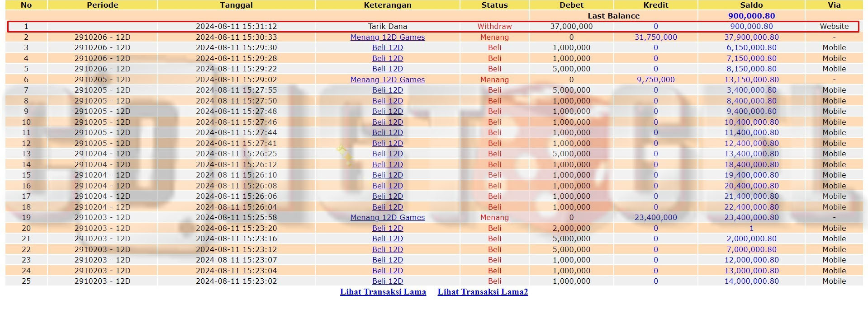The height and width of the screenshot is (309, 868).
Task: Click Beli 12D link in row 25
Action: 387,281
